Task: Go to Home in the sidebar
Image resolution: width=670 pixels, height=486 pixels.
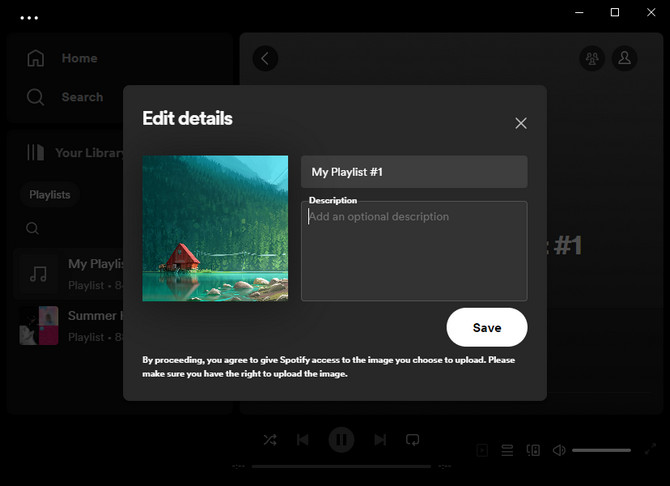Action: (62, 58)
